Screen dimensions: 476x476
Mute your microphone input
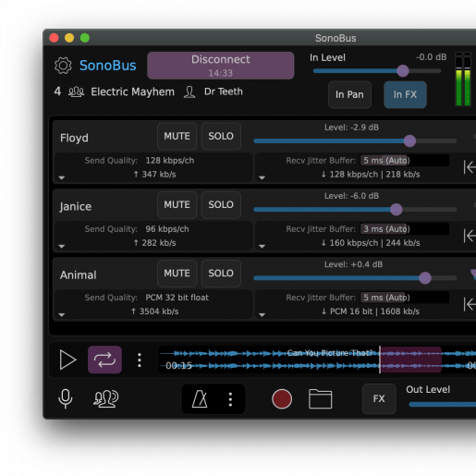[x=66, y=398]
